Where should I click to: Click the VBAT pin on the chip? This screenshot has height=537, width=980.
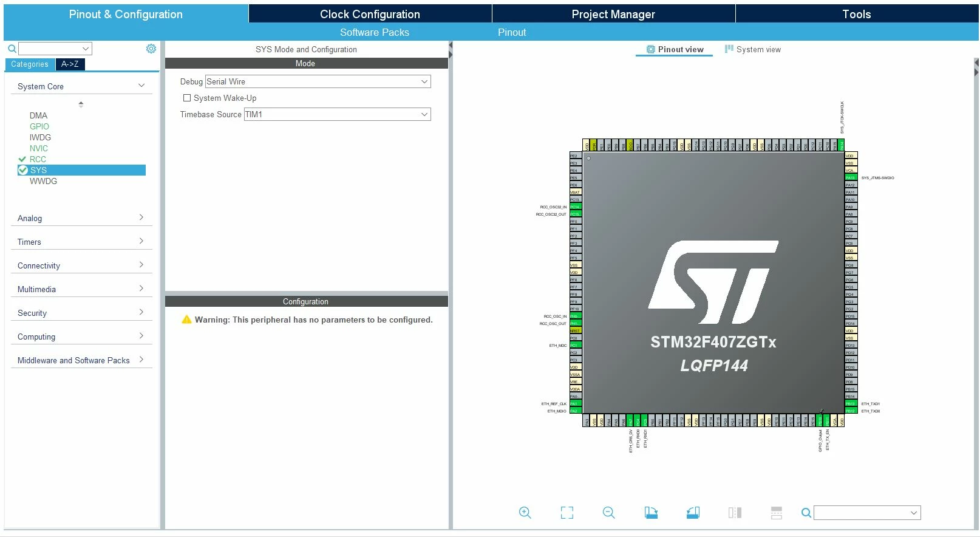[575, 193]
